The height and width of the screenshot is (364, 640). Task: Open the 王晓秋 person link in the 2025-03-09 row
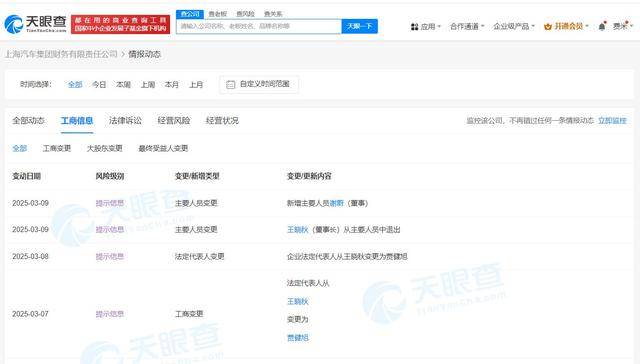(298, 230)
